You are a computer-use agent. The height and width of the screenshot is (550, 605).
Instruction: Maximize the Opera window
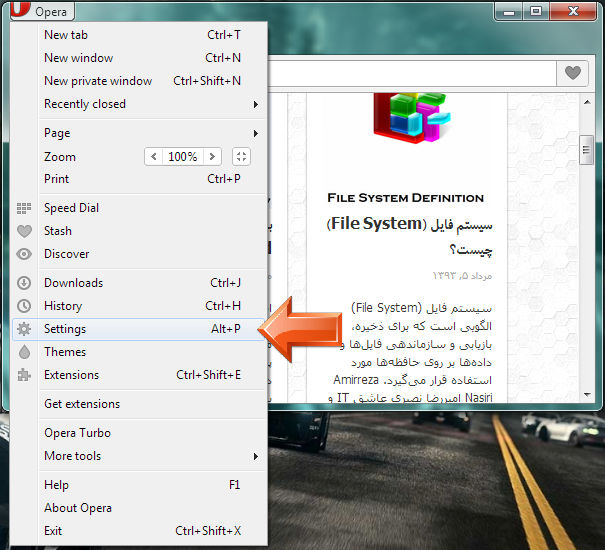click(536, 12)
